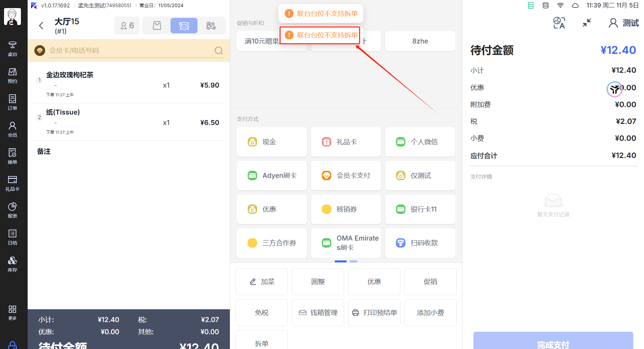Select 扫码收款 scan-to-pay
This screenshot has width=644, height=349.
(x=420, y=243)
